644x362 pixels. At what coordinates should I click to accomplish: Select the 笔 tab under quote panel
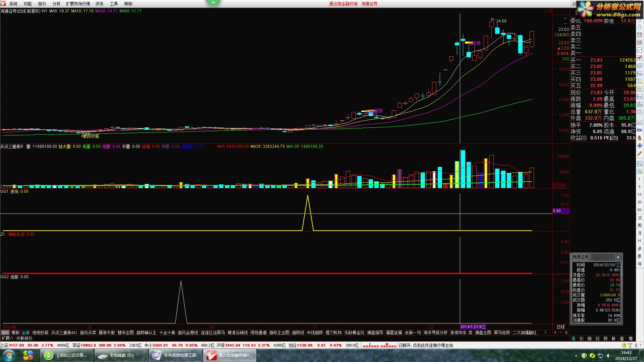(x=573, y=339)
